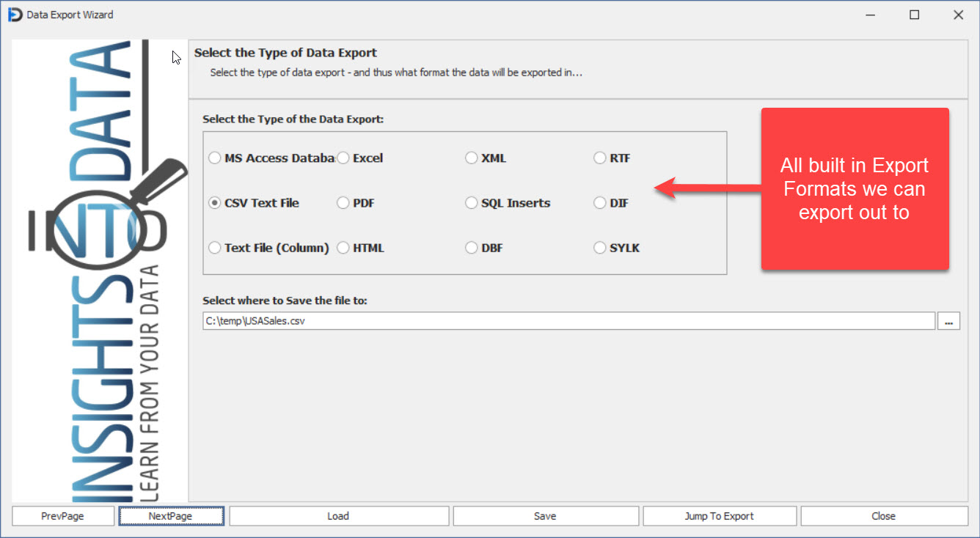Pick HTML as the export type

coord(343,248)
